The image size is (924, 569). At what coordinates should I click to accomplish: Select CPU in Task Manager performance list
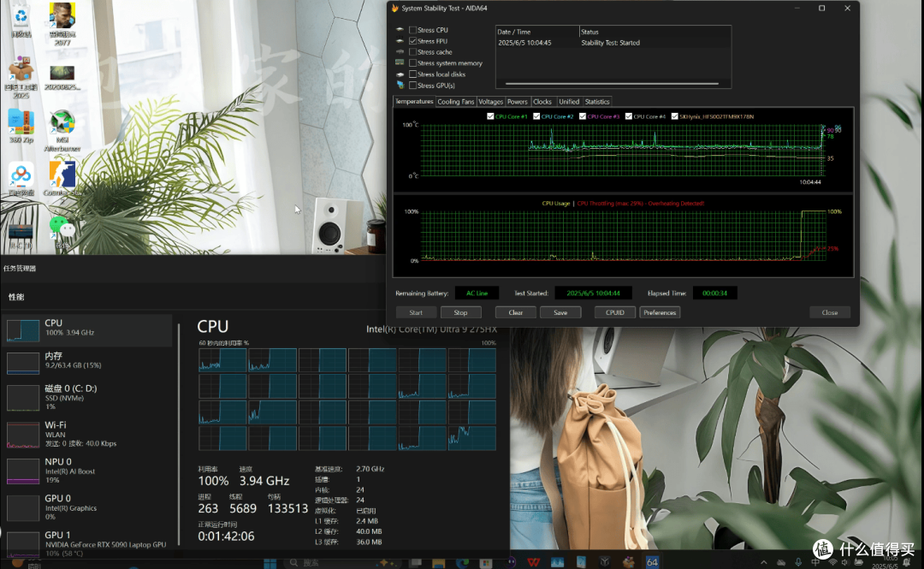(x=88, y=329)
